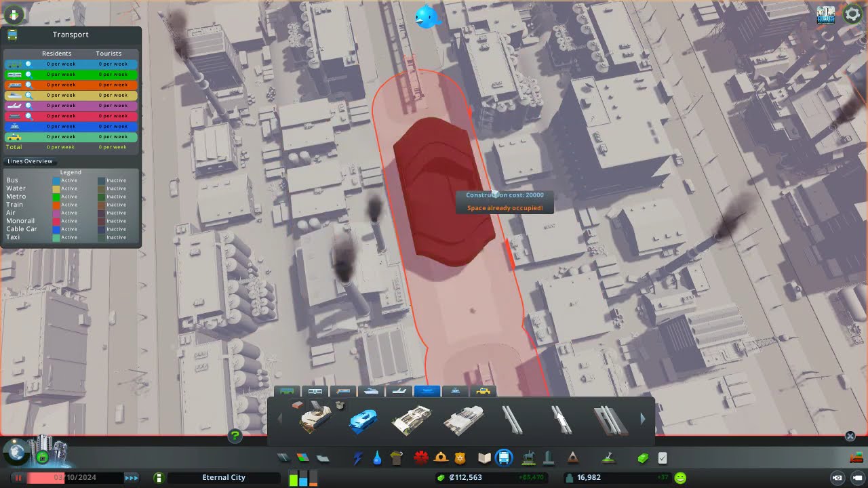868x488 pixels.
Task: Open the Policies checkmark panel
Action: pos(663,458)
